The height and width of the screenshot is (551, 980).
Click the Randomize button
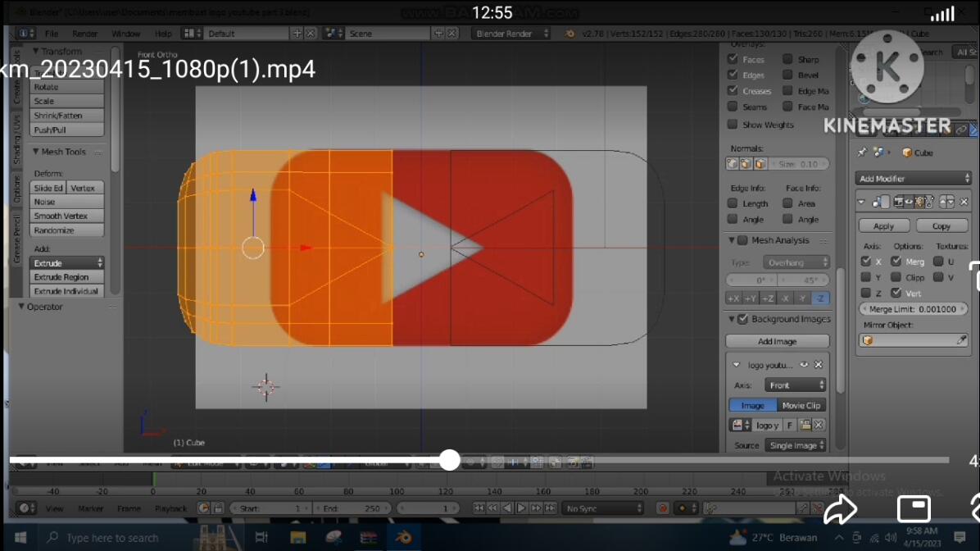click(x=67, y=230)
